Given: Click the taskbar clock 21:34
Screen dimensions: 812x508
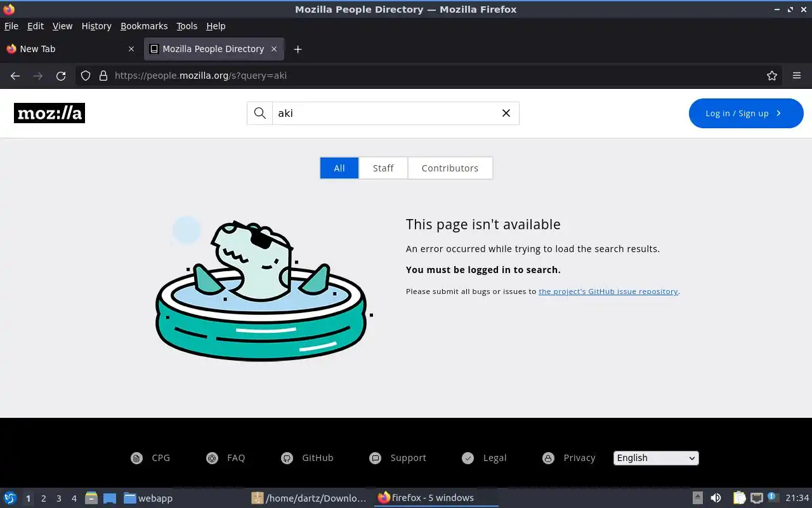Looking at the screenshot, I should [797, 498].
